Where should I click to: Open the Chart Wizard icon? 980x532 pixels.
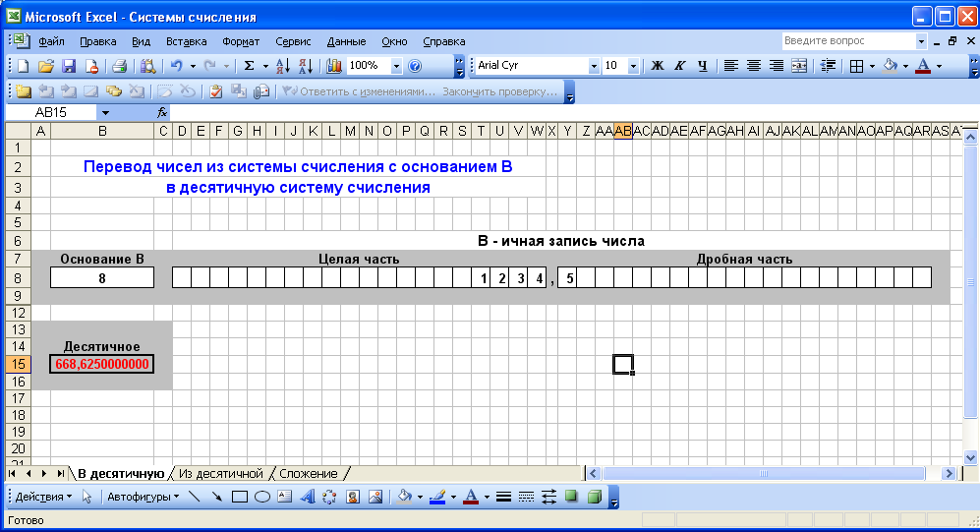(333, 66)
